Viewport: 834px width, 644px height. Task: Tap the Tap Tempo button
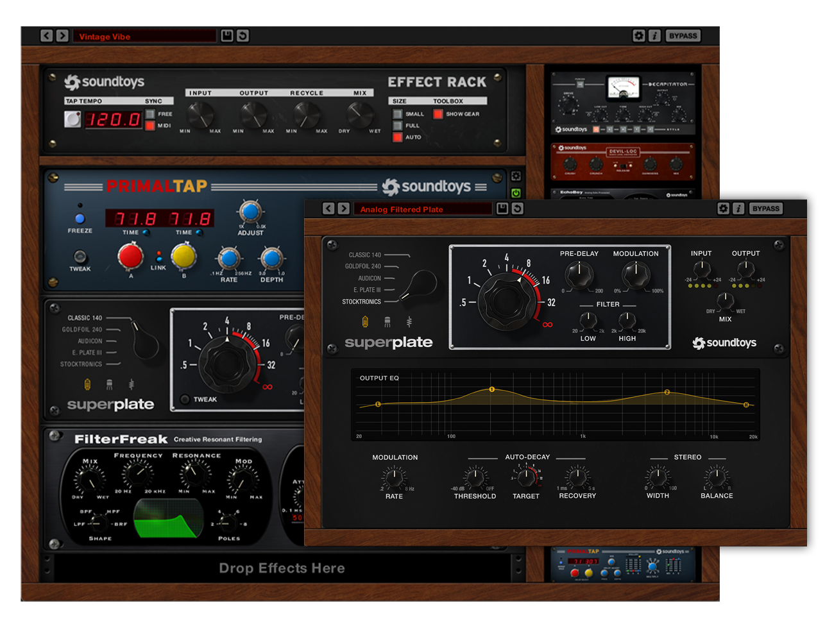pos(72,119)
